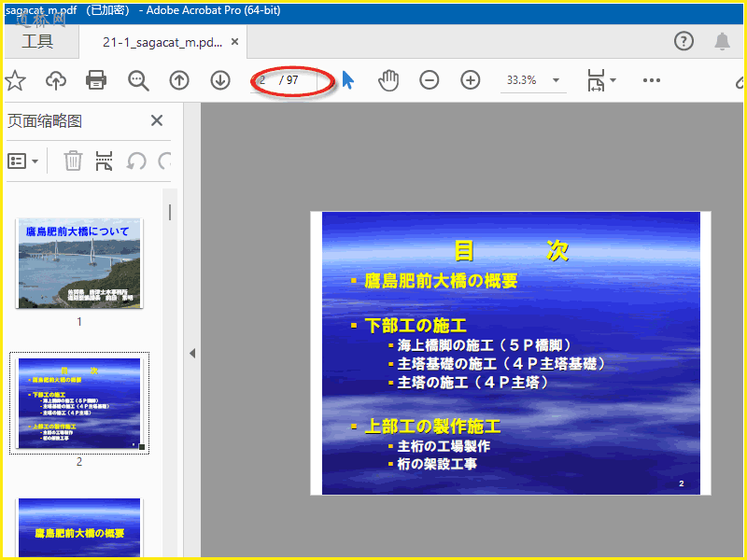Close the 21-1_sagacat_m document tab
Image resolution: width=747 pixels, height=560 pixels.
[x=235, y=42]
